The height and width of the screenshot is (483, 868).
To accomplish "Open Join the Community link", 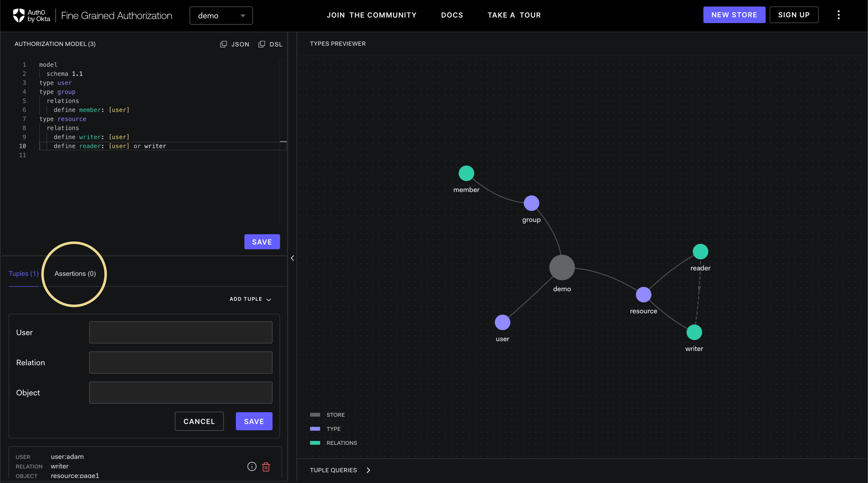I will 371,15.
